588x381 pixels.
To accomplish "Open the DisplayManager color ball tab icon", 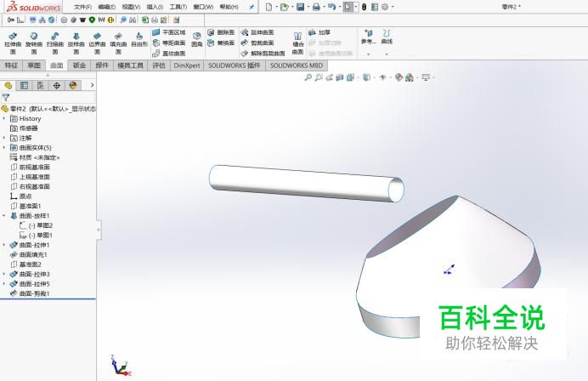I will (x=73, y=86).
